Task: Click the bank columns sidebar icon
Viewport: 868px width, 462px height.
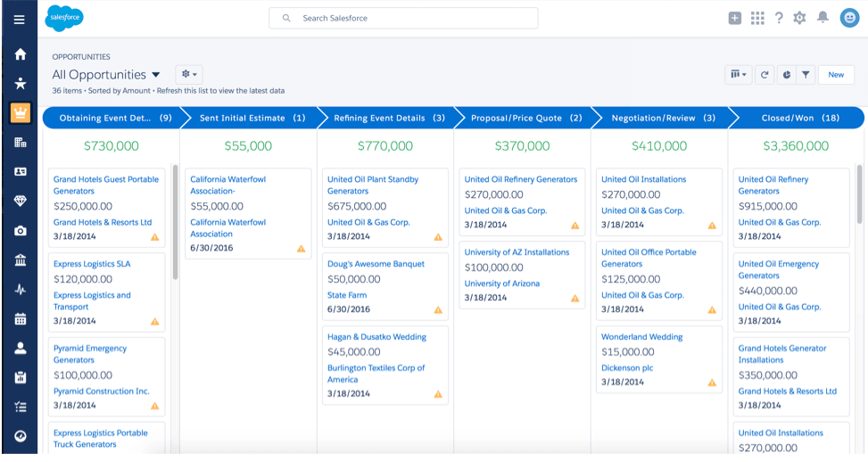Action: pyautogui.click(x=20, y=260)
